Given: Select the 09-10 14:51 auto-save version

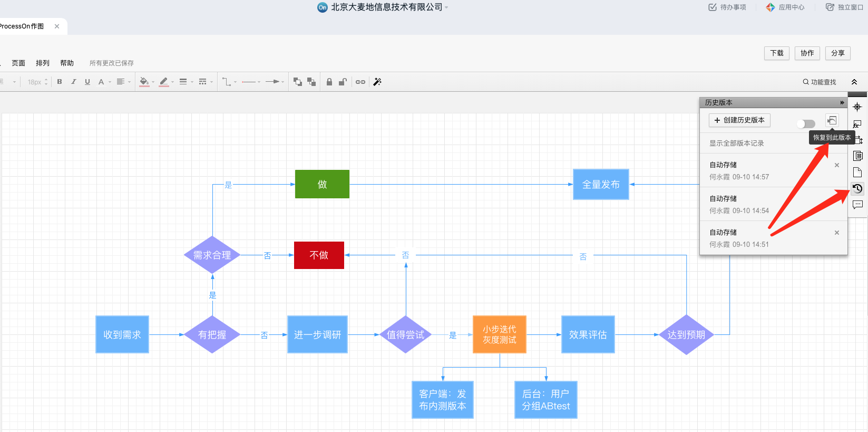Looking at the screenshot, I should click(774, 238).
